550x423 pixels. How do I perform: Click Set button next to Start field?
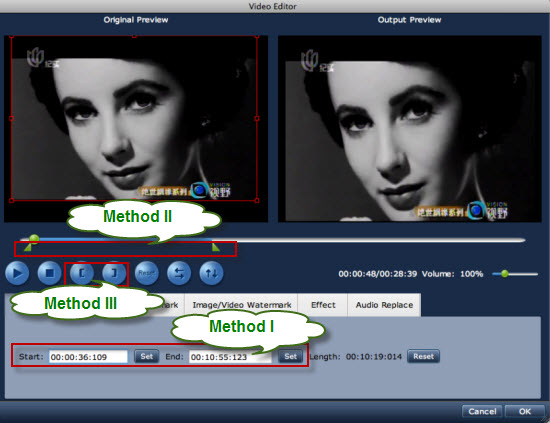pos(147,356)
